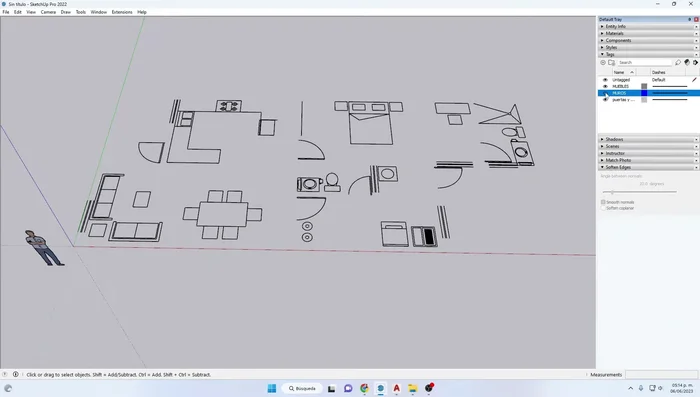Open the Edit menu
Screen dimensions: 700x397
pyautogui.click(x=18, y=12)
